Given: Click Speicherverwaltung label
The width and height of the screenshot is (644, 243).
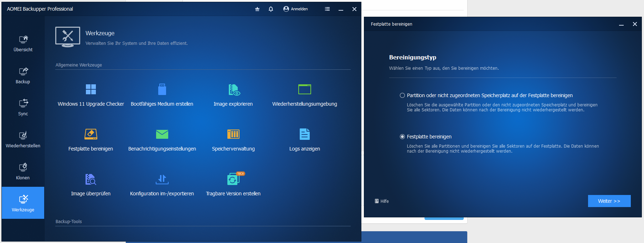Looking at the screenshot, I should point(233,149).
